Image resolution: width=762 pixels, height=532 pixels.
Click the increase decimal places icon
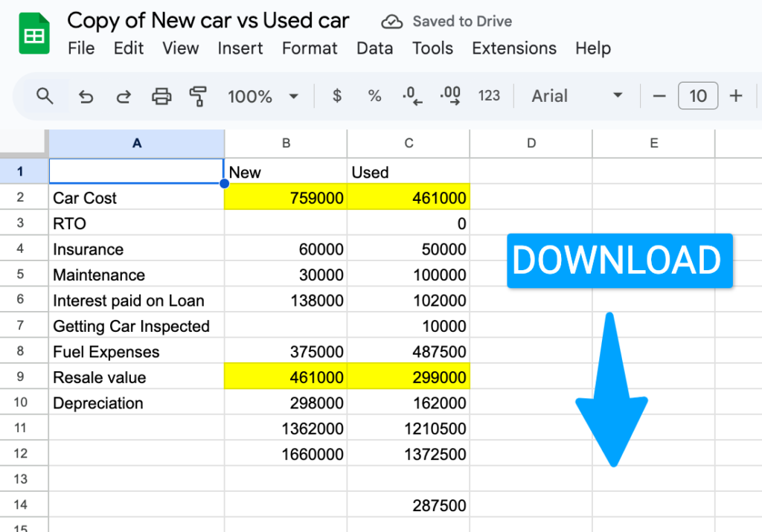[x=450, y=96]
